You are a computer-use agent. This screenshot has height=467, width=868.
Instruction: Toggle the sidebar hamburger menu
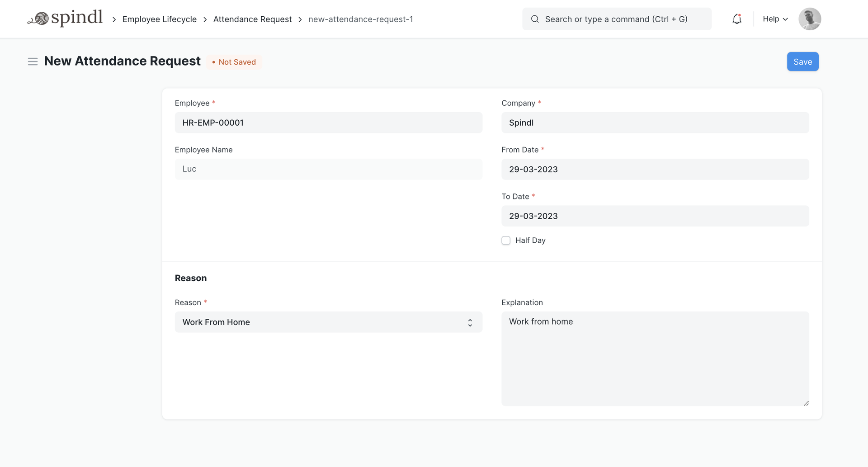click(x=33, y=61)
